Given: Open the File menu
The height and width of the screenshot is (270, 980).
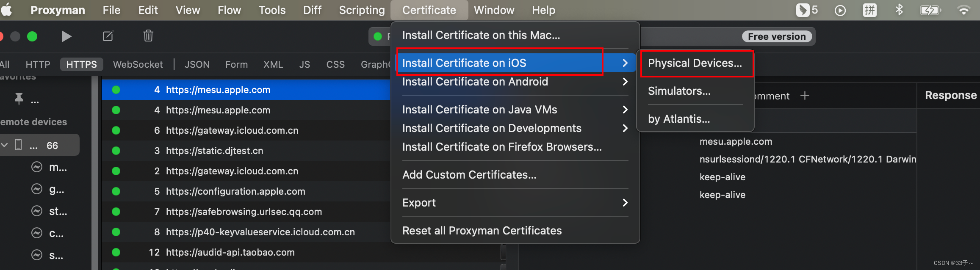Looking at the screenshot, I should coord(111,10).
